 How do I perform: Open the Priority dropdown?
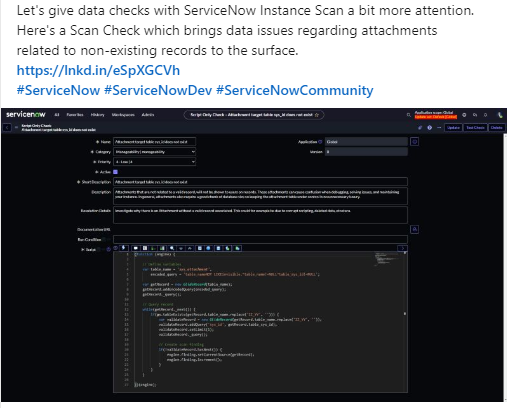pos(154,162)
